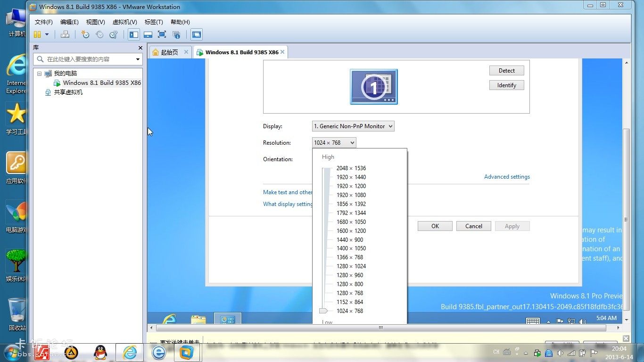Viewport: 644px width, 362px height.
Task: Pick the 1280 × 1024 resolution
Action: pos(351,266)
